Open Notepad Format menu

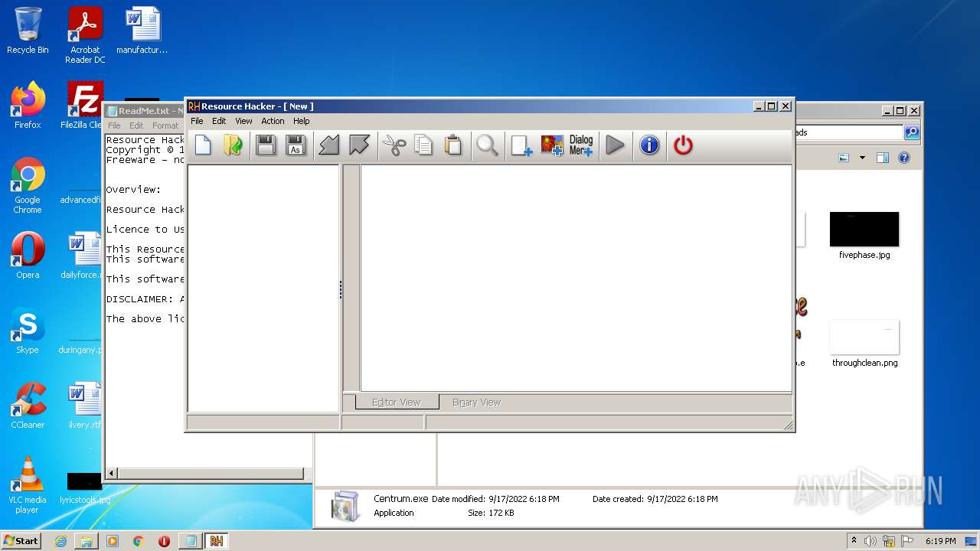point(165,126)
